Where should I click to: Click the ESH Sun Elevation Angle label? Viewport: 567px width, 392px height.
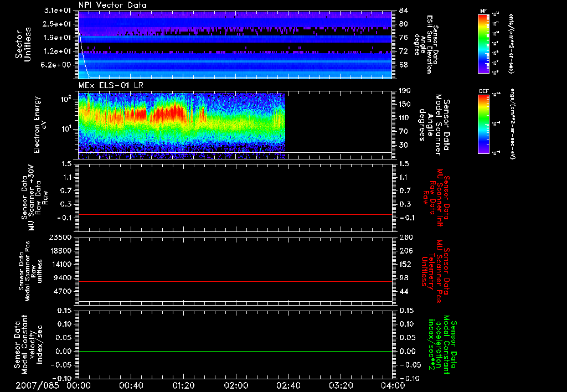pos(426,44)
